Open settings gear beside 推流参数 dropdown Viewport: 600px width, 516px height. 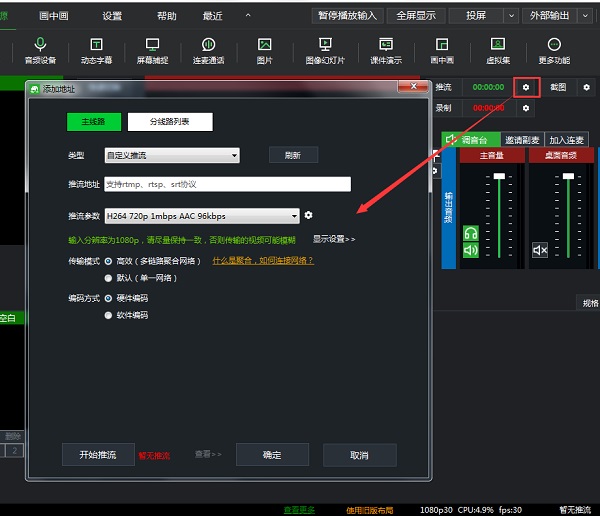tap(309, 216)
